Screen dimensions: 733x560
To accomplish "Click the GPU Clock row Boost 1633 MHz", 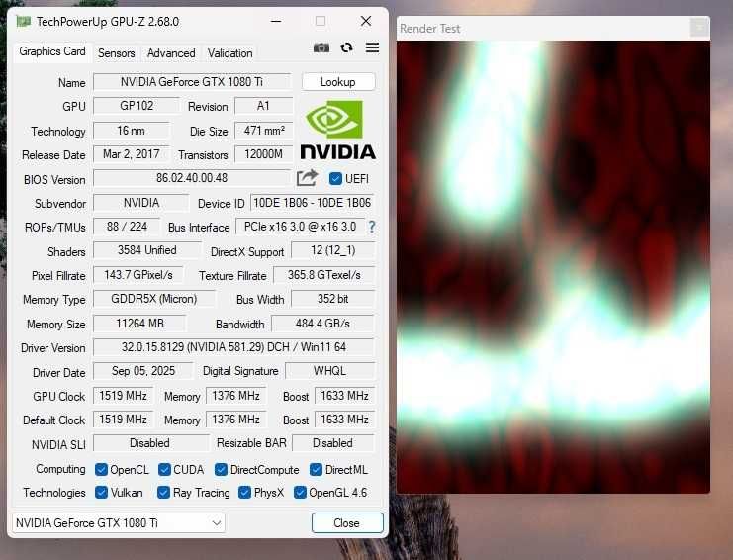I will click(x=344, y=396).
